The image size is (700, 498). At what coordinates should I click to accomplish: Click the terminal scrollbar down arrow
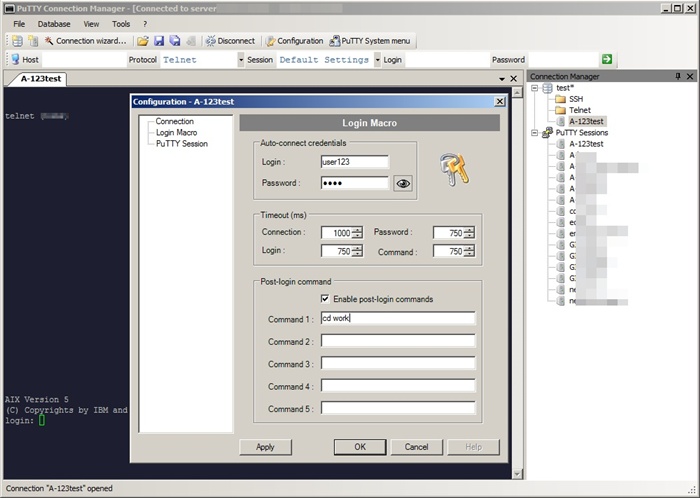[x=517, y=474]
